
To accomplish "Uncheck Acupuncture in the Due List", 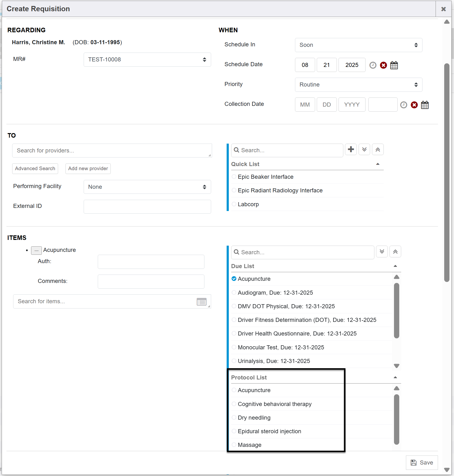I will [x=234, y=279].
